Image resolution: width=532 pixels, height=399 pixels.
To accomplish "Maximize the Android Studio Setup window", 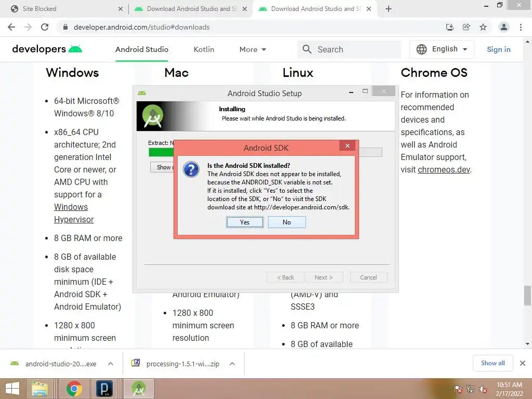I will (x=365, y=91).
